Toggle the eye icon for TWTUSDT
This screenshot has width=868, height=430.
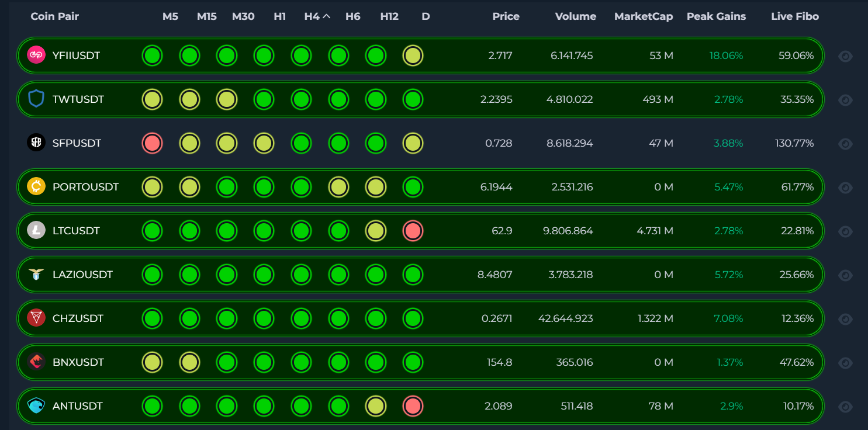pyautogui.click(x=845, y=100)
